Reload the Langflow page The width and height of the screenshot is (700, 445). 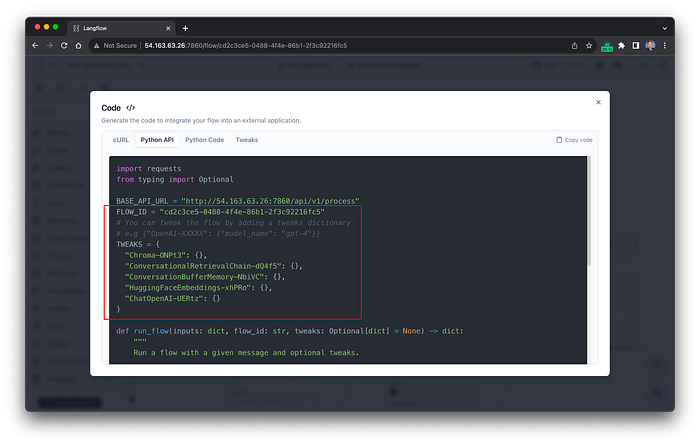pos(64,46)
